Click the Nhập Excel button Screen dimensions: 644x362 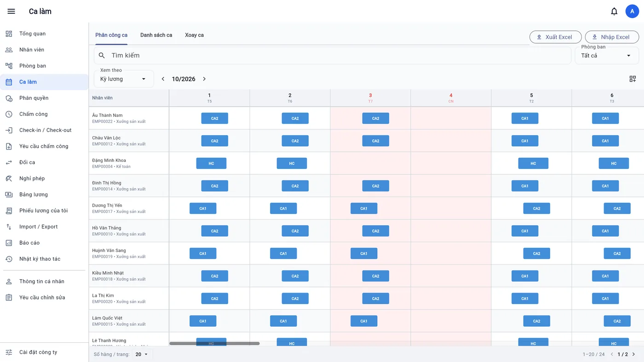(612, 37)
